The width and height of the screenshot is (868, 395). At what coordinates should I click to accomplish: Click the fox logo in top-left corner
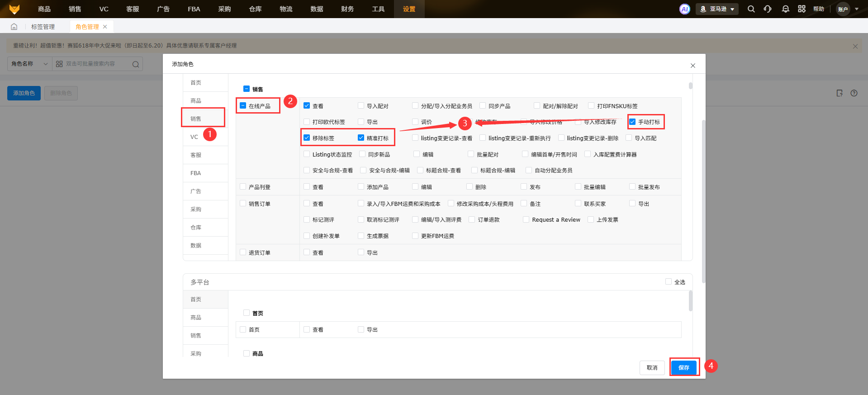(14, 9)
